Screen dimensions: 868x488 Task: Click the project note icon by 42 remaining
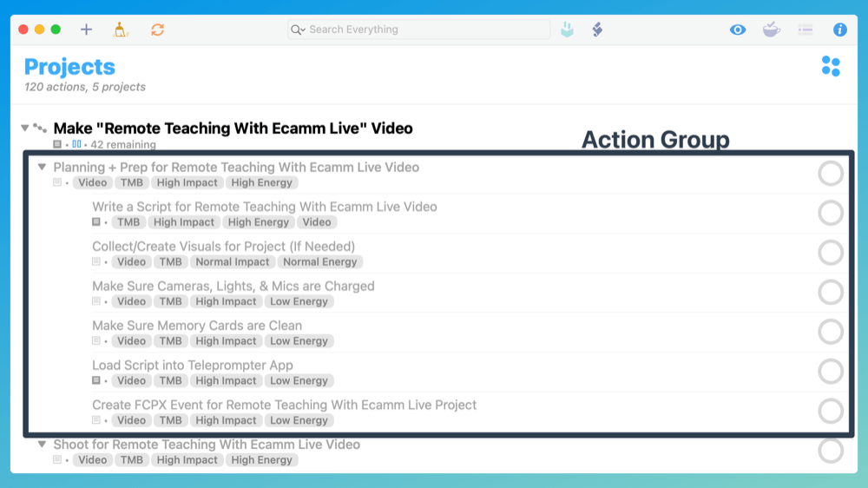pos(57,144)
